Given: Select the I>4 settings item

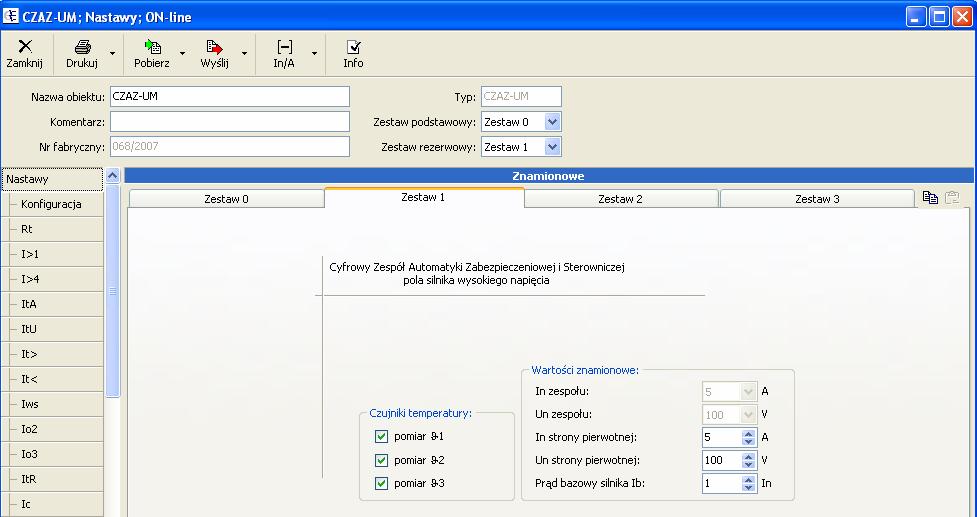Looking at the screenshot, I should pyautogui.click(x=52, y=279).
